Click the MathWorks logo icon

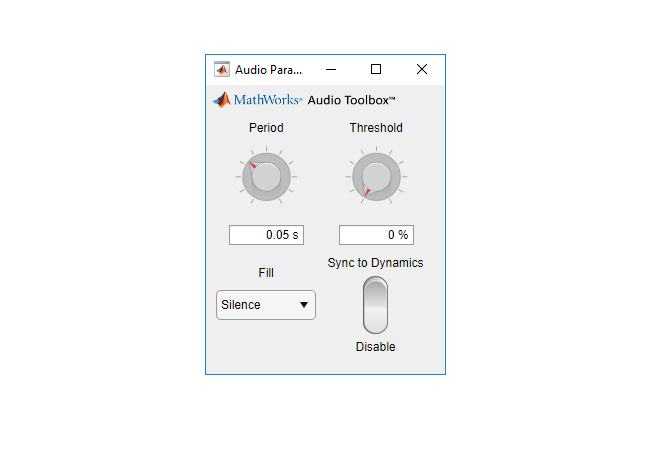(x=222, y=100)
